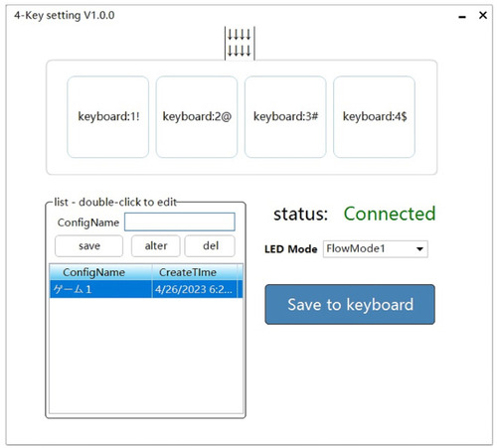The width and height of the screenshot is (497, 448).
Task: Select the keyboard:1! key button
Action: pyautogui.click(x=108, y=117)
